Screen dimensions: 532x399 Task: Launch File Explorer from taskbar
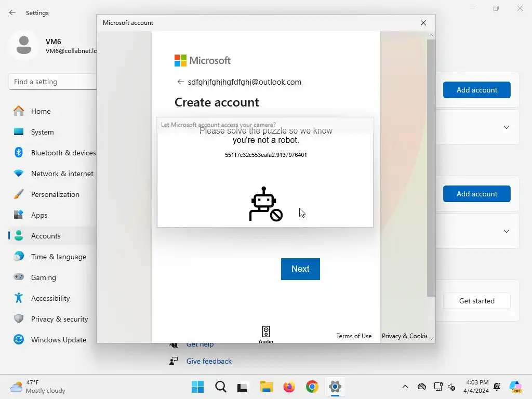point(267,387)
